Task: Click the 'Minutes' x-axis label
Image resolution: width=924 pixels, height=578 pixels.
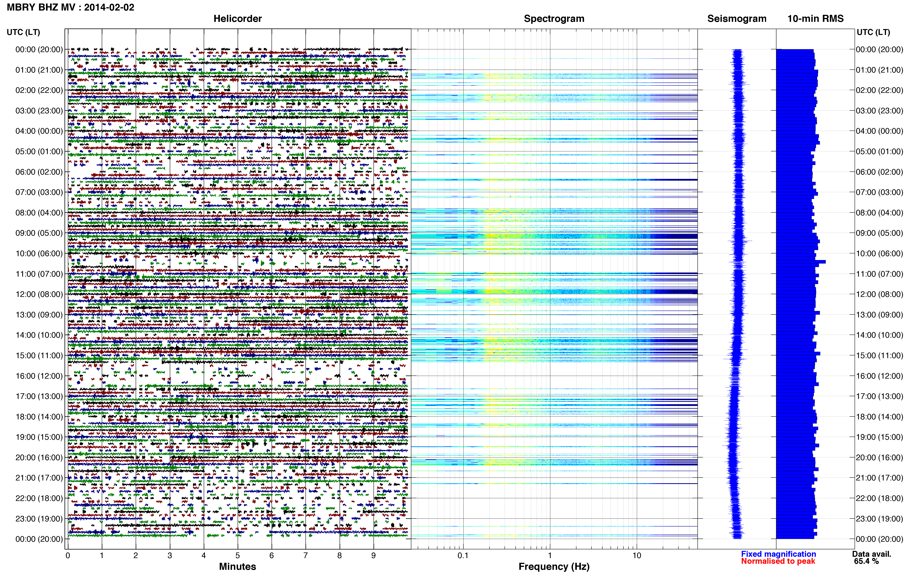Action: [238, 566]
